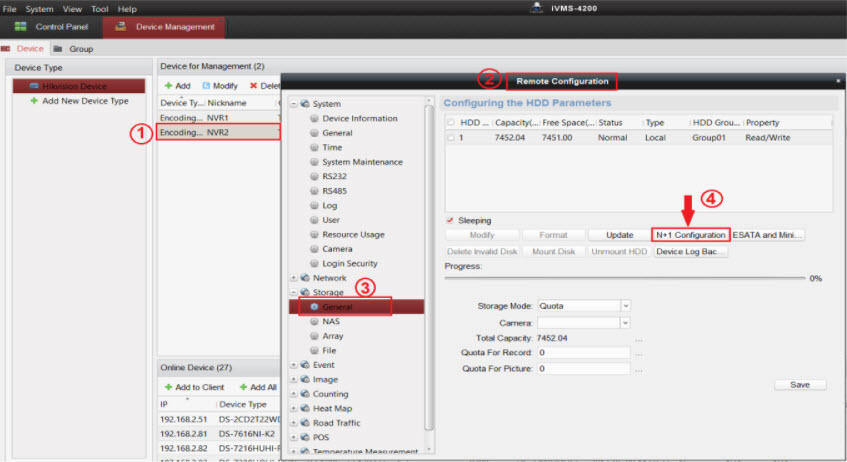Screen dimensions: 847x462
Task: Click the N+1 Configuration button
Action: (690, 235)
